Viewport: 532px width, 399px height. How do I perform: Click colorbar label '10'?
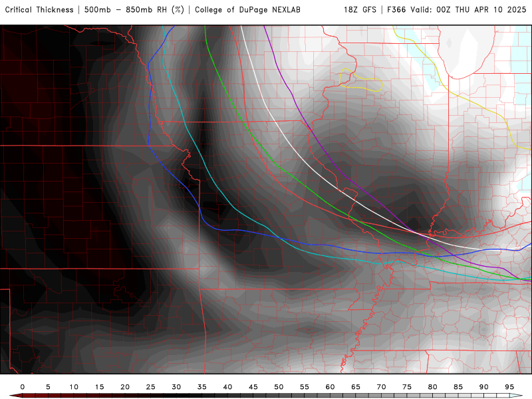[x=74, y=387]
